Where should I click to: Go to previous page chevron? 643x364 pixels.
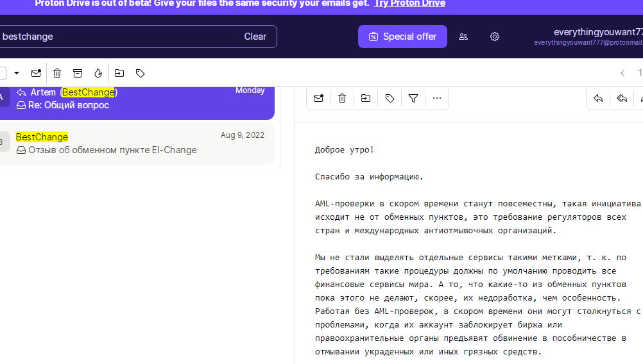pos(622,73)
